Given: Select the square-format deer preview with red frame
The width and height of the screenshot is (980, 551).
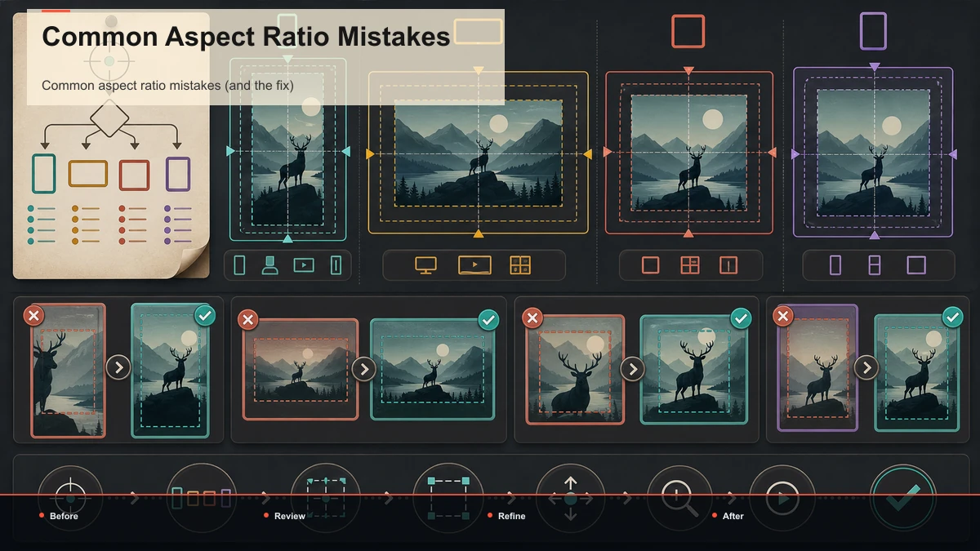Looking at the screenshot, I should tap(688, 153).
